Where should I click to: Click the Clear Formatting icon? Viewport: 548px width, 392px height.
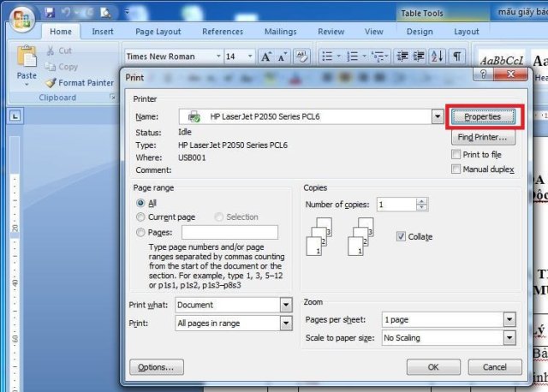[x=301, y=56]
